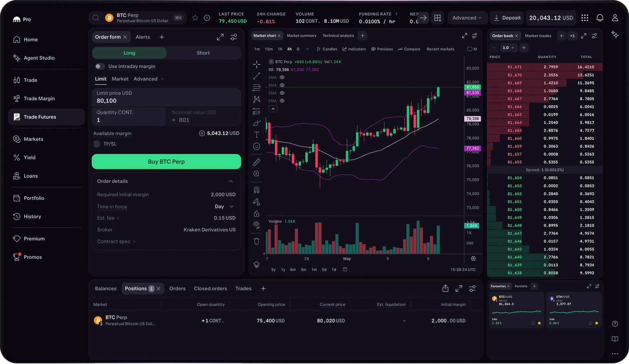Toggle Use intraday margin switch
Viewport: 629px width, 364px height.
point(100,66)
